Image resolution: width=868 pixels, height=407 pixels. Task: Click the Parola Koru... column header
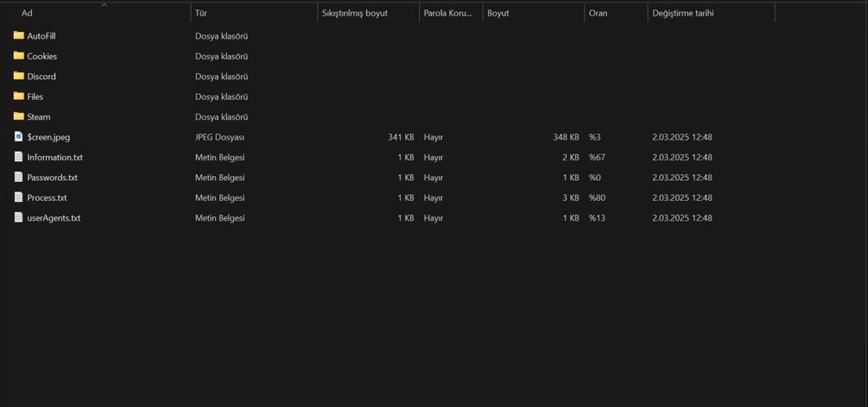[447, 13]
